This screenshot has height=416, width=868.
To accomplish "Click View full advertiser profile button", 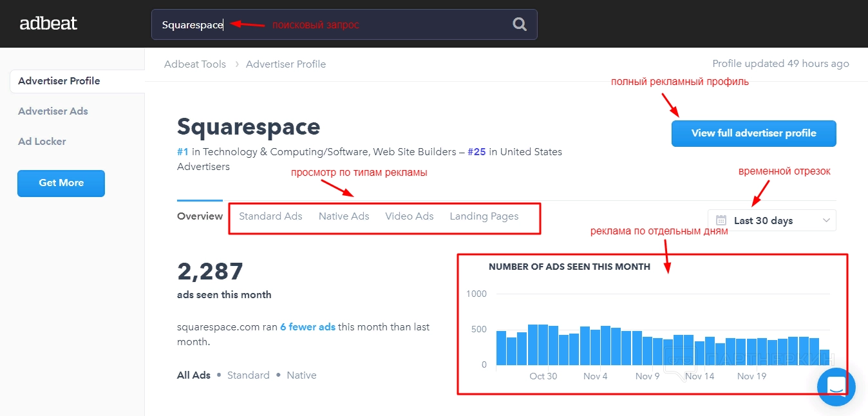I will [753, 133].
